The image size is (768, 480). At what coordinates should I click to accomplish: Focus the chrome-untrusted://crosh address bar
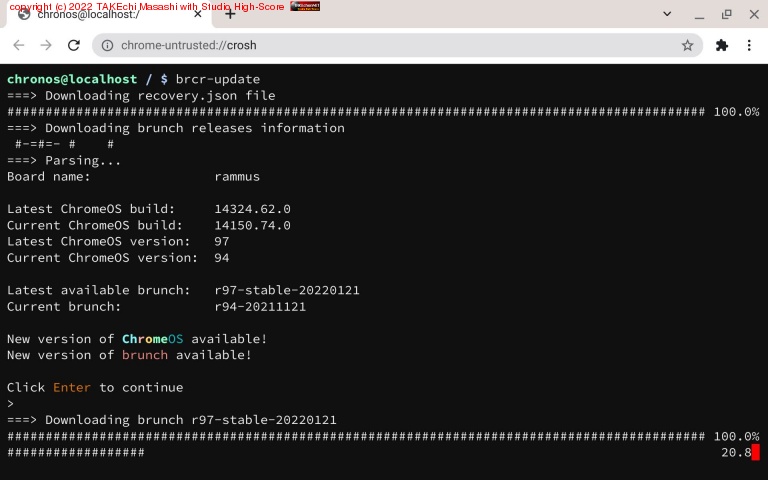390,45
